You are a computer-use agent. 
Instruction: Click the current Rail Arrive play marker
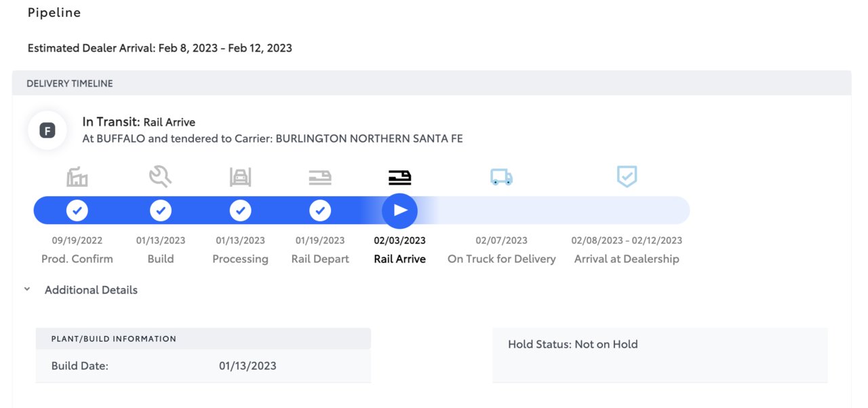coord(399,210)
